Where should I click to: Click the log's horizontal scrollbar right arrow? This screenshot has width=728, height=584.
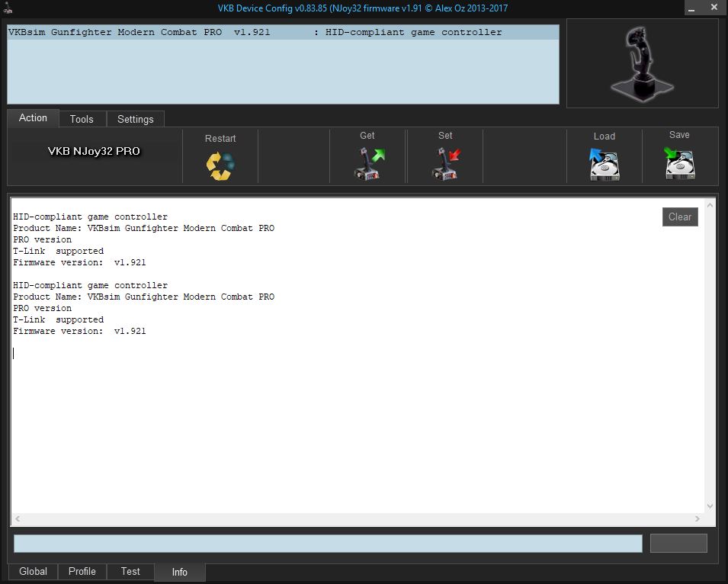coord(698,519)
